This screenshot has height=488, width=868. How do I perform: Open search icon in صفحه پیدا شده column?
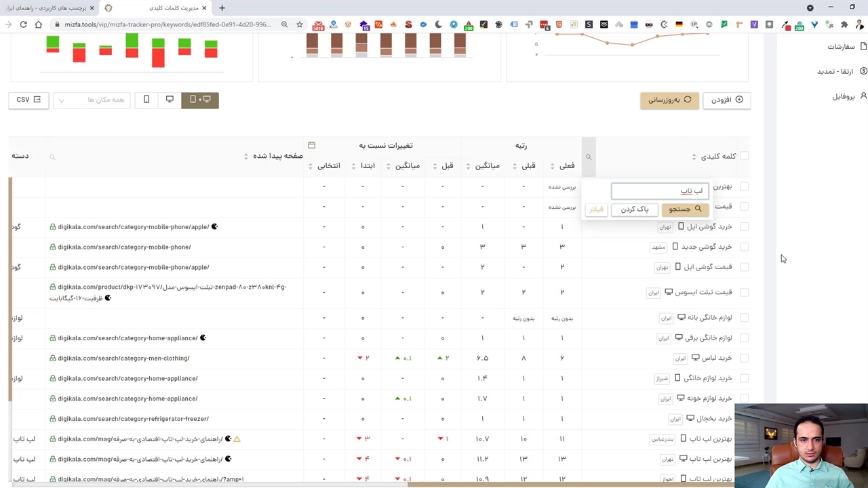pos(52,157)
